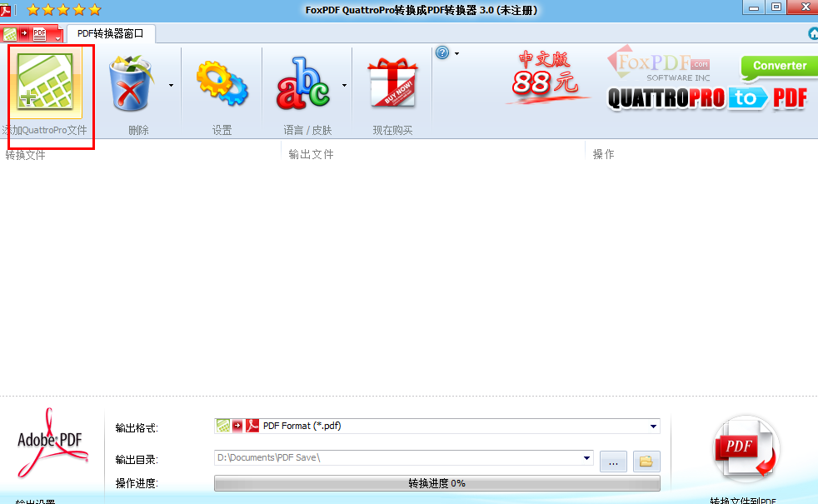Click the 转换文件 column header
The width and height of the screenshot is (818, 504).
click(26, 155)
